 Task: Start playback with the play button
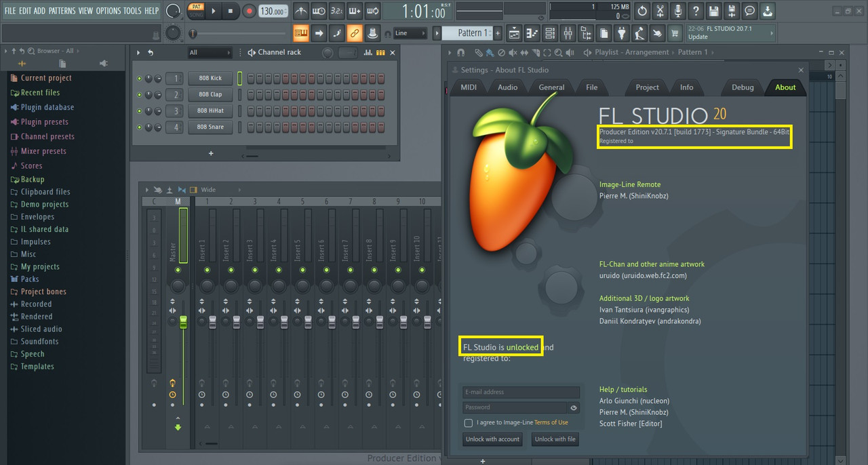click(x=214, y=11)
